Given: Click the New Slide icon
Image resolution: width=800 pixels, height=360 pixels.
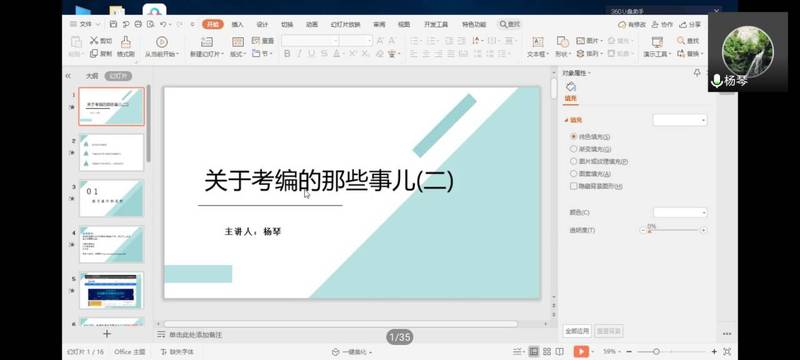Looking at the screenshot, I should coord(207,42).
